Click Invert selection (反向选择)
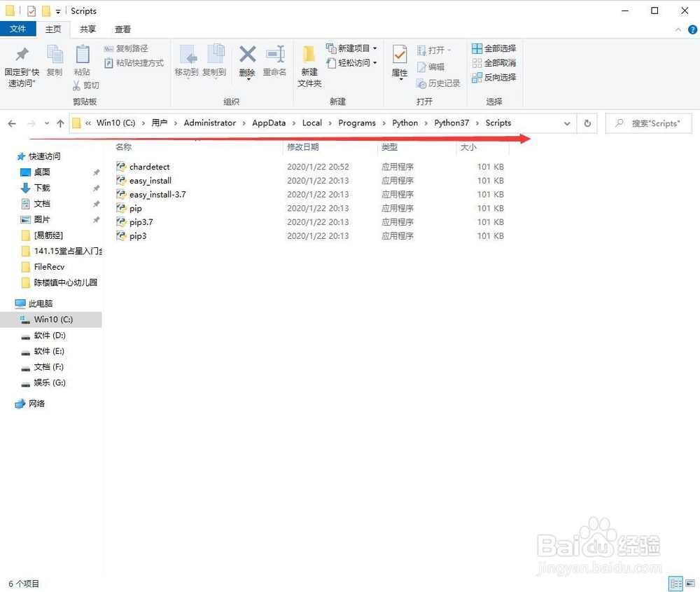 (x=493, y=77)
